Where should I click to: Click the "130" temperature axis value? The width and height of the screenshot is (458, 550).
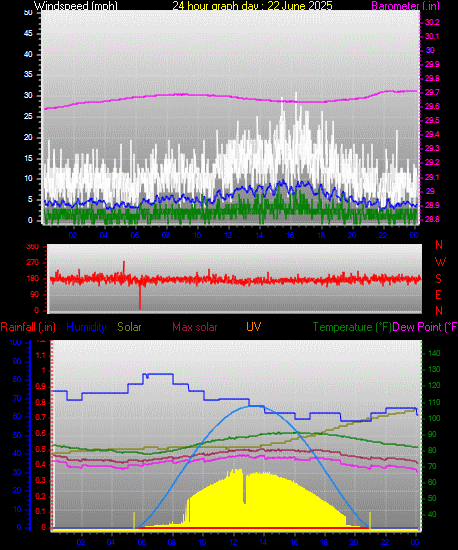coord(435,369)
